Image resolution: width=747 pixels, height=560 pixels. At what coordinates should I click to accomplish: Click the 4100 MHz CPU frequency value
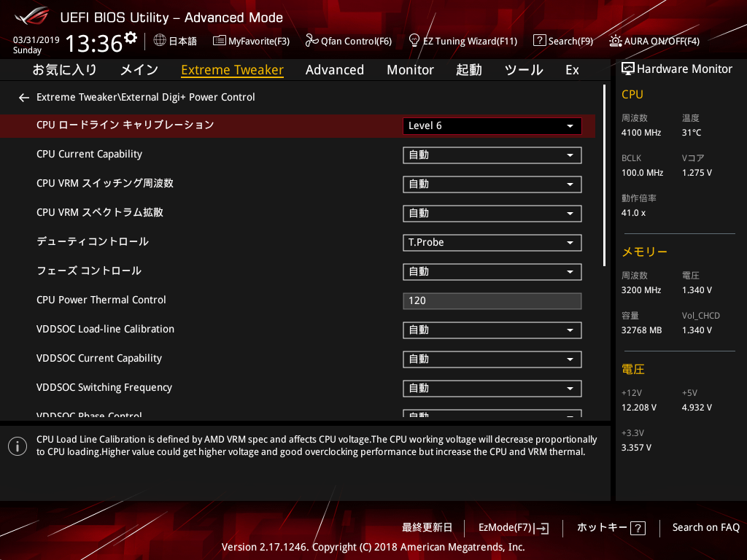click(640, 133)
